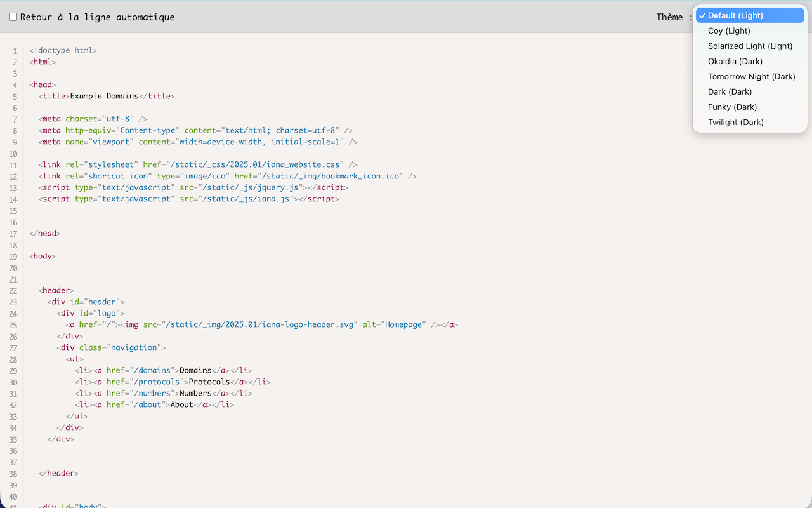Click the closing </ul> tag
812x508 pixels.
tap(77, 416)
